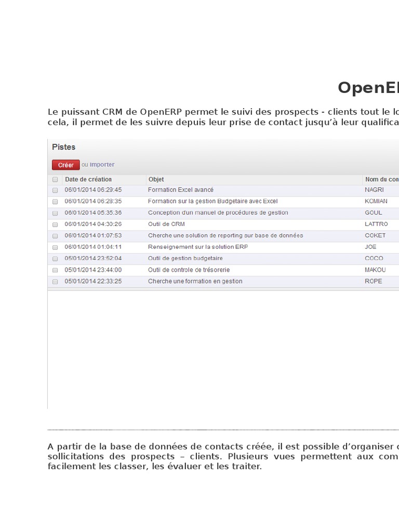Viewport: 399px width, 532px height.
Task: Open lead 'Outil de CRM'
Action: click(x=166, y=224)
